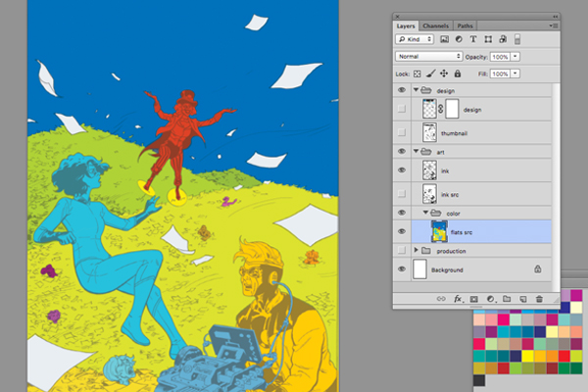Open the Opacity slider arrow
Screen dimensions: 588x392
pyautogui.click(x=515, y=57)
